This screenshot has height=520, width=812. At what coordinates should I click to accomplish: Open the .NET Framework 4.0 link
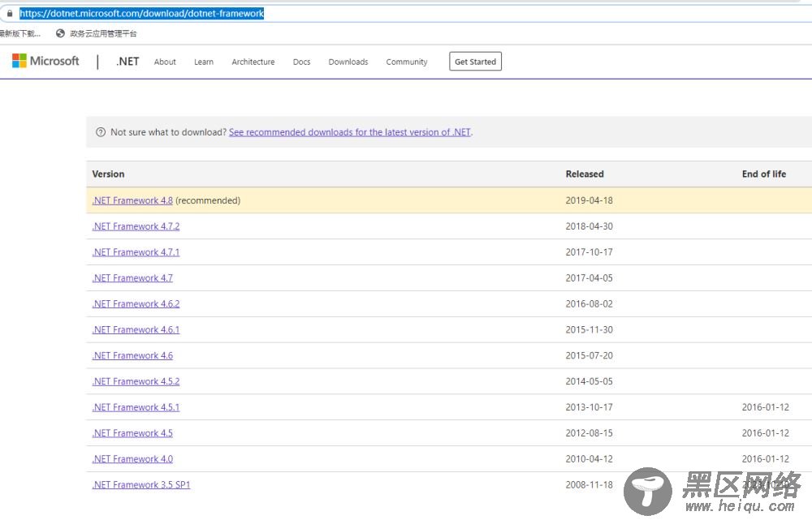[132, 459]
